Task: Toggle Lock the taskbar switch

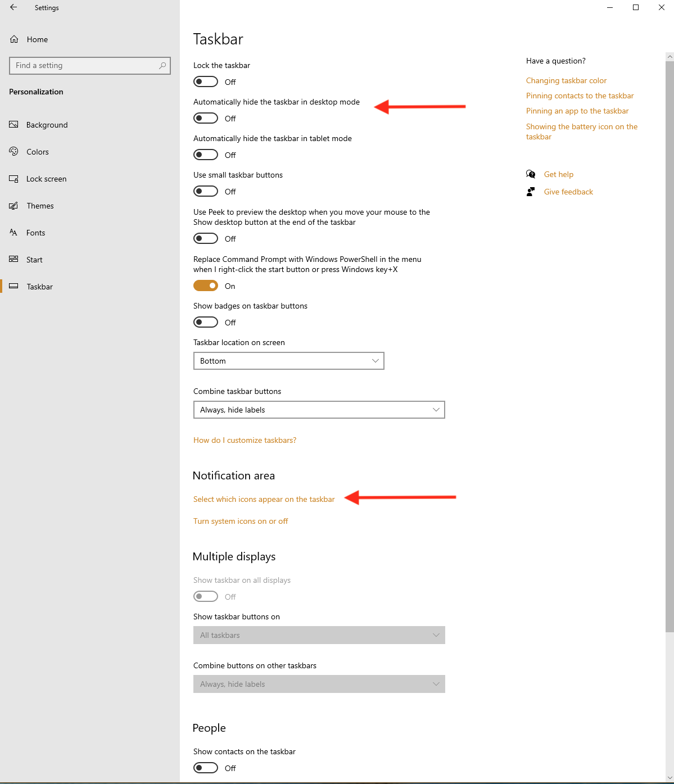Action: pos(206,82)
